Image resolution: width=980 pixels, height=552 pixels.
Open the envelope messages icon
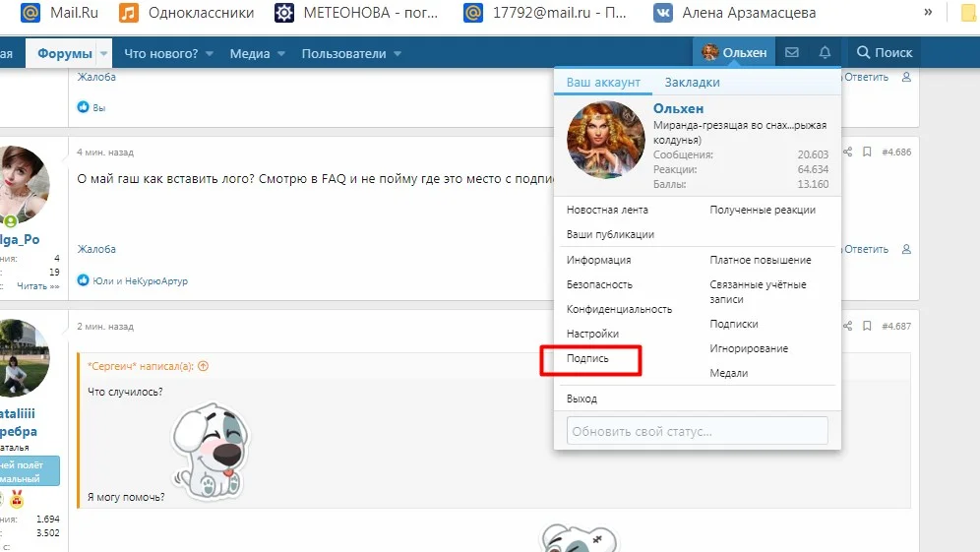click(x=792, y=52)
